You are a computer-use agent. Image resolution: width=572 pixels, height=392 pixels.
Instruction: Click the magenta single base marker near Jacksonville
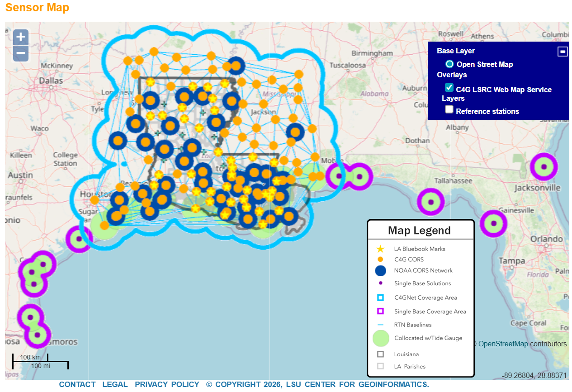point(544,166)
